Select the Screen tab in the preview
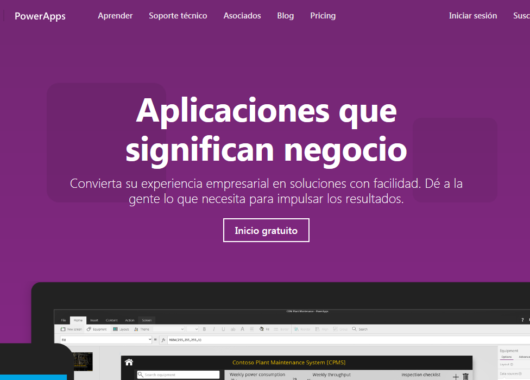Viewport: 530px width, 380px height. coord(147,320)
